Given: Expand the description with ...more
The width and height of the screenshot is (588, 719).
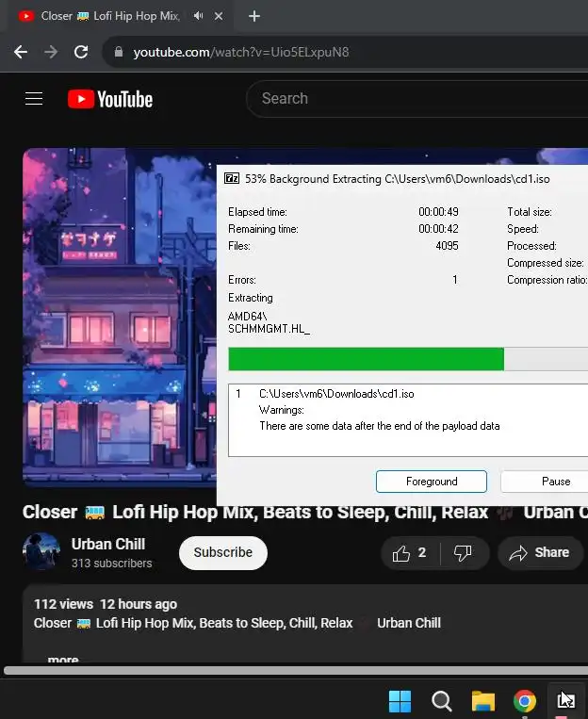Looking at the screenshot, I should (63, 660).
